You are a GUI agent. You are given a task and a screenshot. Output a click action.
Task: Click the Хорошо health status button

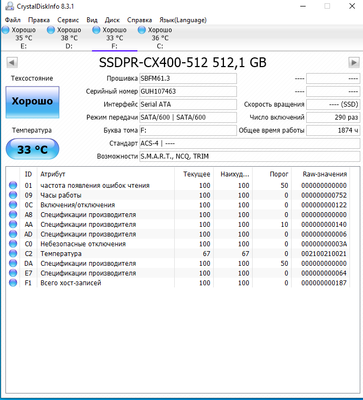point(32,102)
